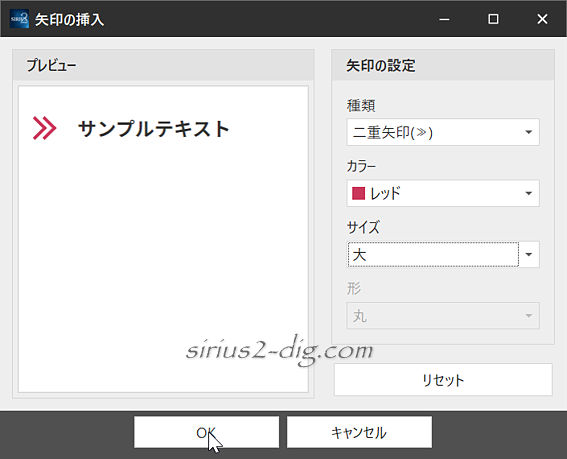Open the カラー dropdown showing レッド
Image resolution: width=567 pixels, height=459 pixels.
click(x=443, y=194)
